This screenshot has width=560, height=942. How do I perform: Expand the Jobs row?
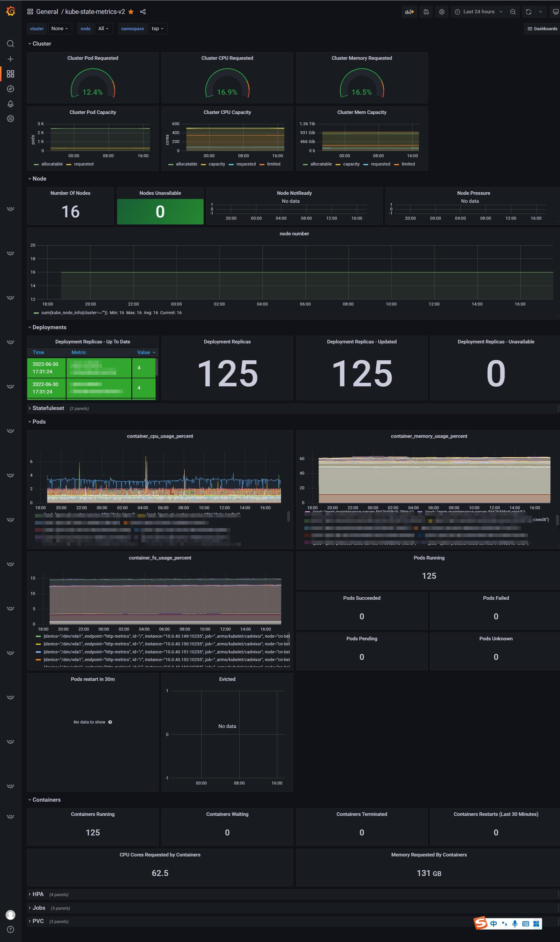point(37,908)
